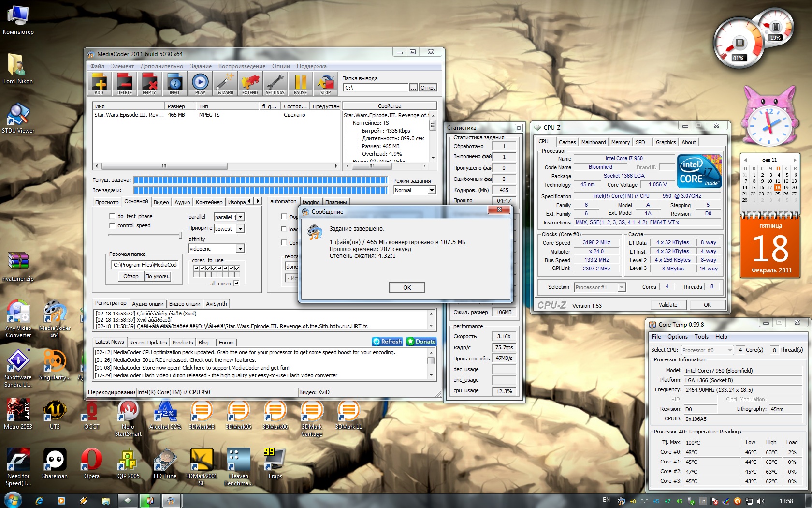Open the job mode dropdown showing Normal
Image resolution: width=812 pixels, height=508 pixels.
pyautogui.click(x=432, y=190)
